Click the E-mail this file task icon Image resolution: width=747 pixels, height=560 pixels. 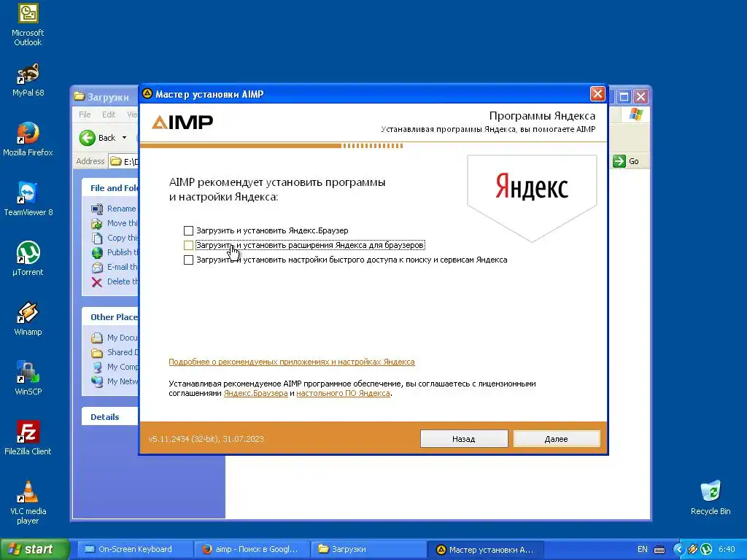pos(97,267)
